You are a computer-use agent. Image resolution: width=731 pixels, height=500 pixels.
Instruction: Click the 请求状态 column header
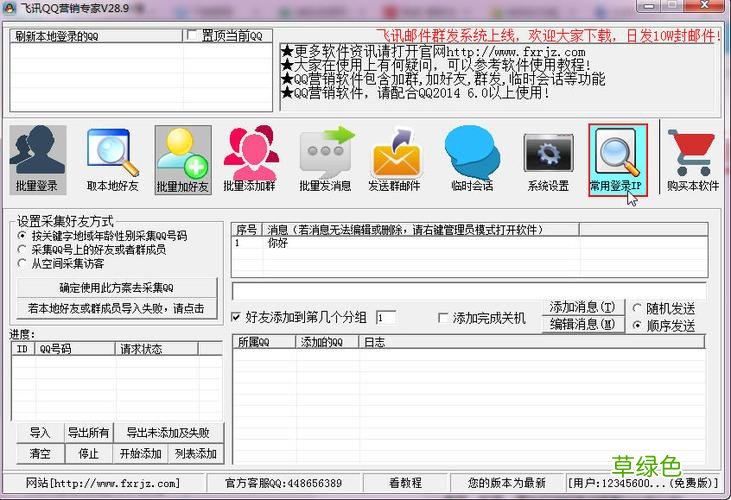coord(157,349)
